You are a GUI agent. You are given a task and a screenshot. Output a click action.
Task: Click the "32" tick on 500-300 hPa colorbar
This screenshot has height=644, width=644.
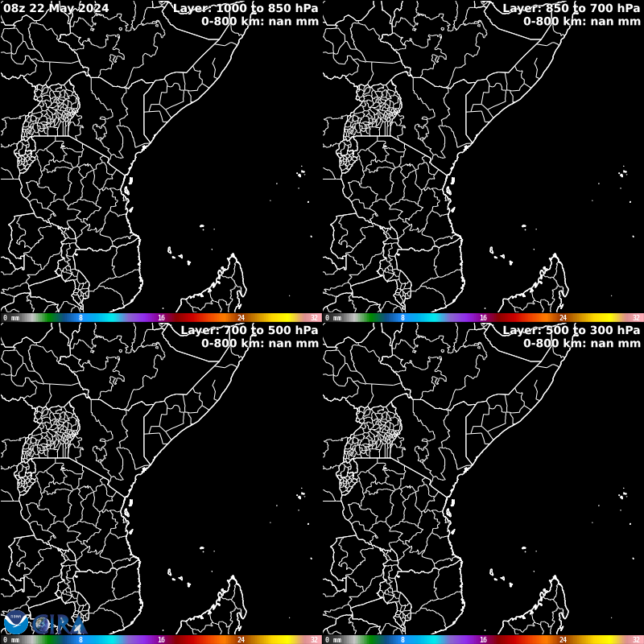click(636, 640)
